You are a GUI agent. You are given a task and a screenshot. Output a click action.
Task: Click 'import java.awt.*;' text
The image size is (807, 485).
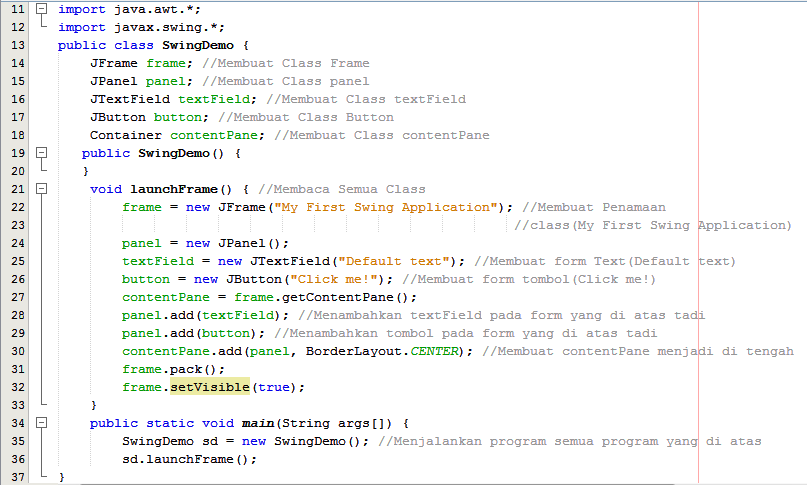tap(129, 9)
